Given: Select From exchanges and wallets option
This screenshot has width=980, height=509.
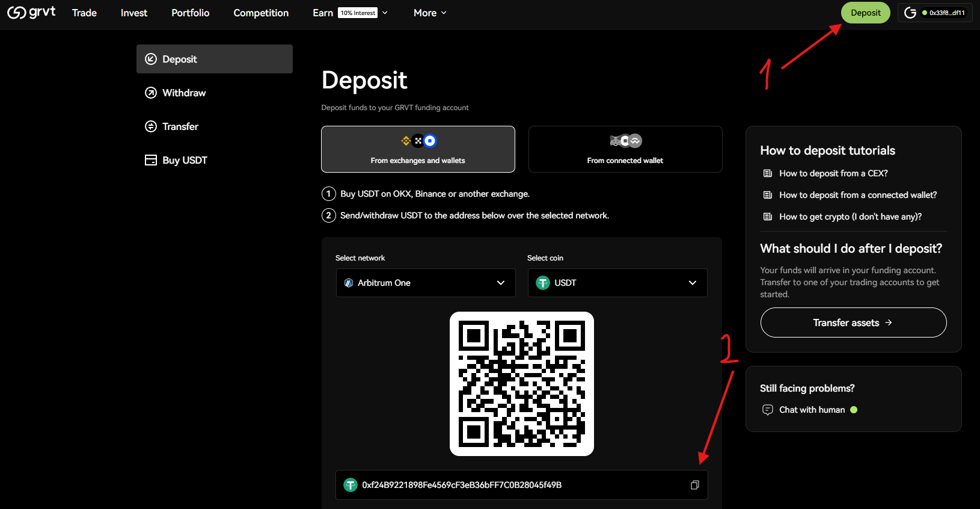Looking at the screenshot, I should point(418,149).
